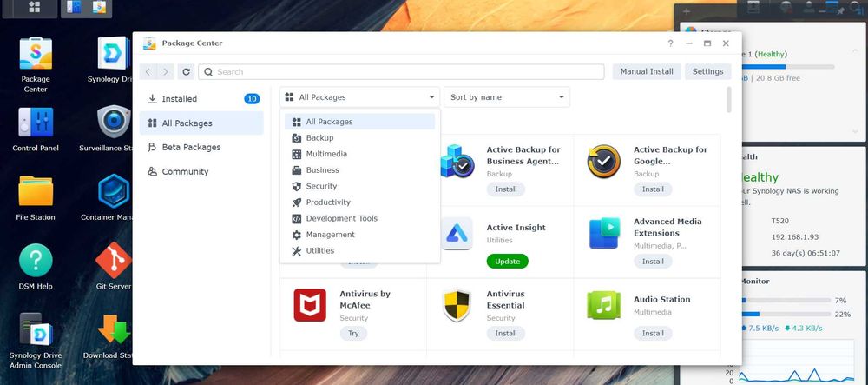Click the uptime text 36 day(s) 06:51:07
This screenshot has width=868, height=385.
click(x=806, y=253)
